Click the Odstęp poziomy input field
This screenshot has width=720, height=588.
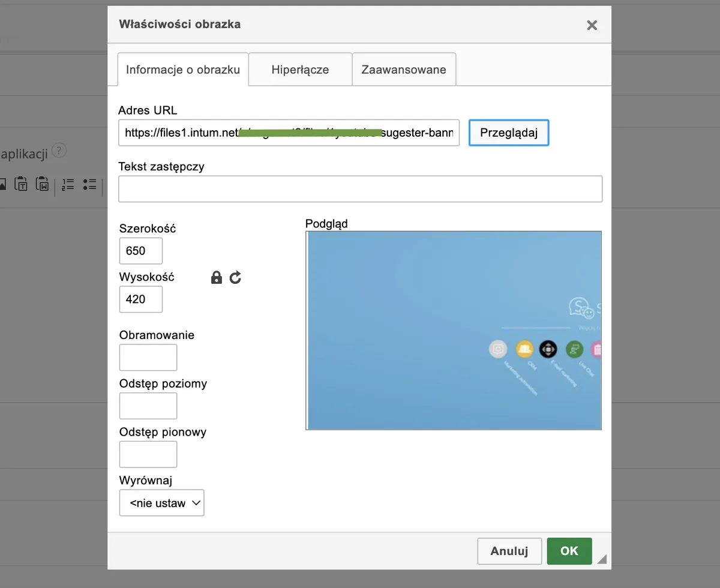(148, 406)
